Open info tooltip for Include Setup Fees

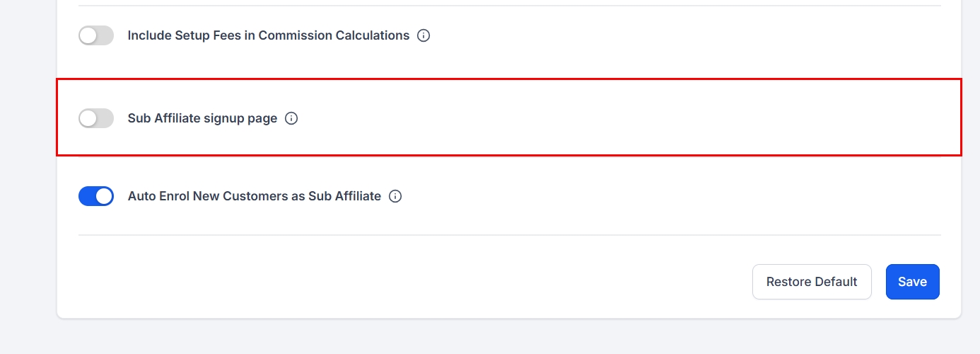click(x=424, y=35)
